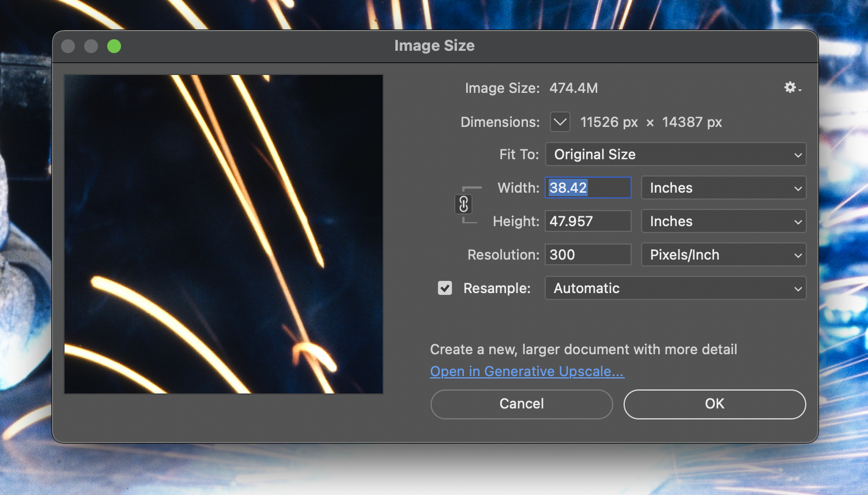The height and width of the screenshot is (495, 868).
Task: Expand the Dimensions units chevron
Action: [x=560, y=122]
